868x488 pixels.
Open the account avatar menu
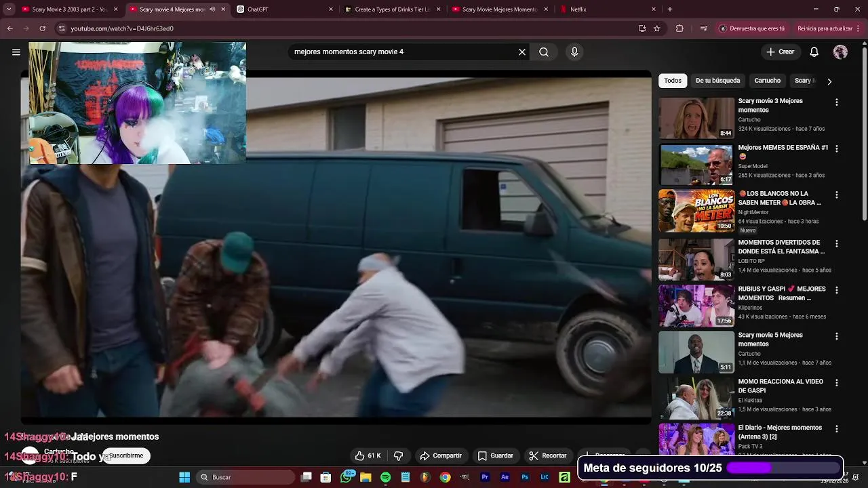840,52
